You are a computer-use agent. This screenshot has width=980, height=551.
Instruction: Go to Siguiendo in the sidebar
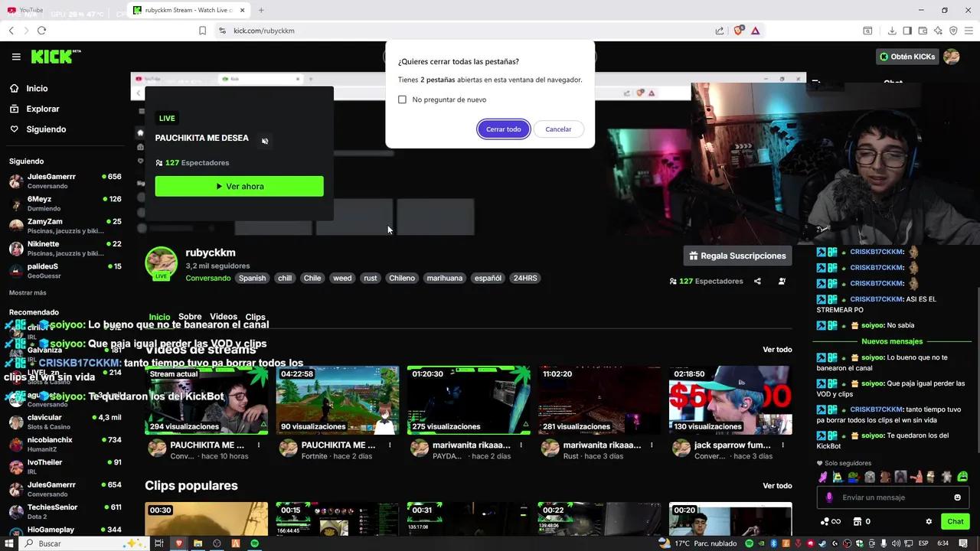tap(46, 129)
